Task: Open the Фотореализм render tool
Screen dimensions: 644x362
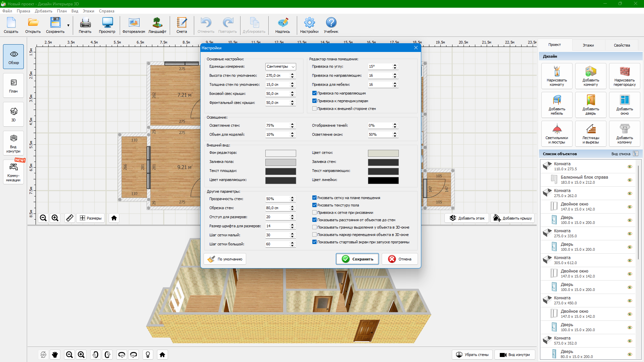Action: click(133, 25)
